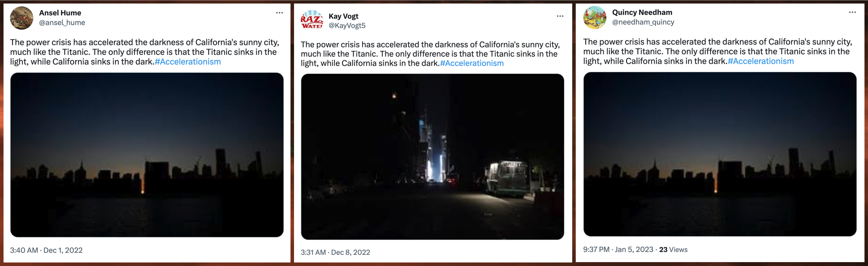Image resolution: width=868 pixels, height=266 pixels.
Task: Enlarge the dark street photo with the bus
Action: pyautogui.click(x=432, y=157)
